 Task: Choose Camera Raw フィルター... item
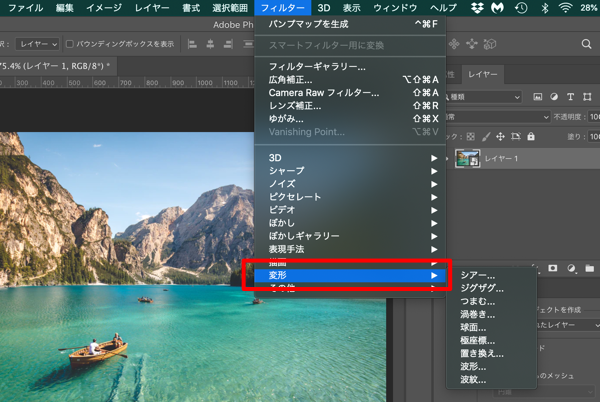click(350, 93)
